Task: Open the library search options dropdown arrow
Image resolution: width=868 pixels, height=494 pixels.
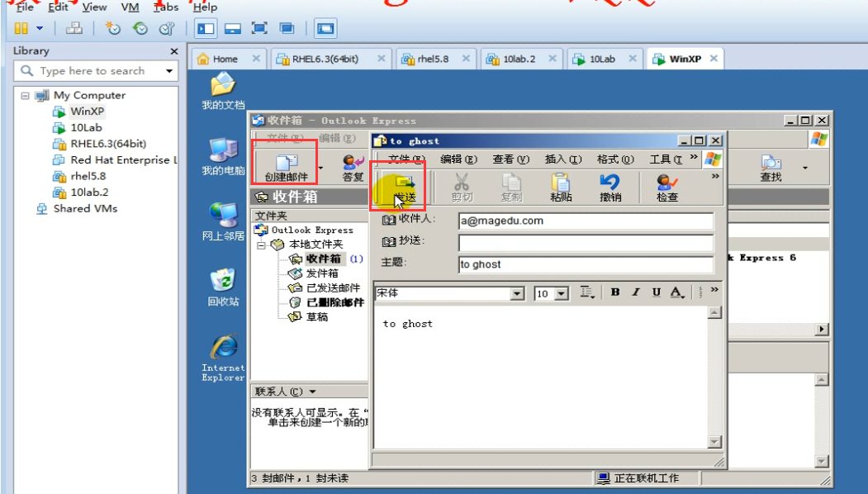Action: point(169,71)
